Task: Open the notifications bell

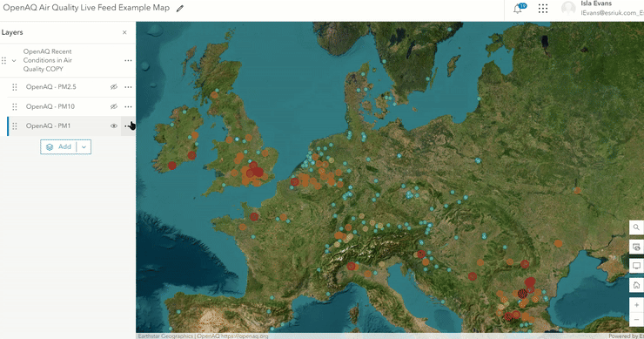Action: tap(518, 9)
